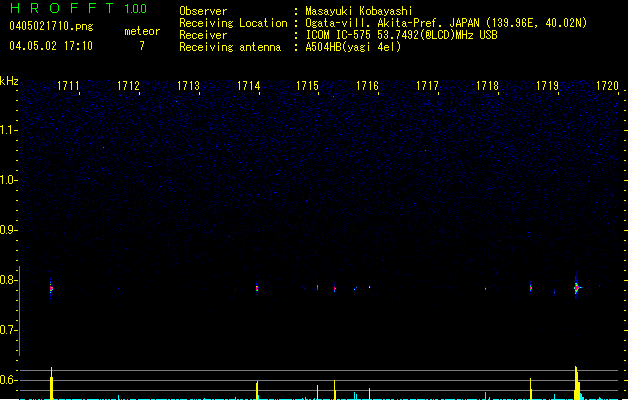Select the Ogata-vill. Akita-Pref. JAPAN location text
This screenshot has width=629, height=400.
(446, 23)
